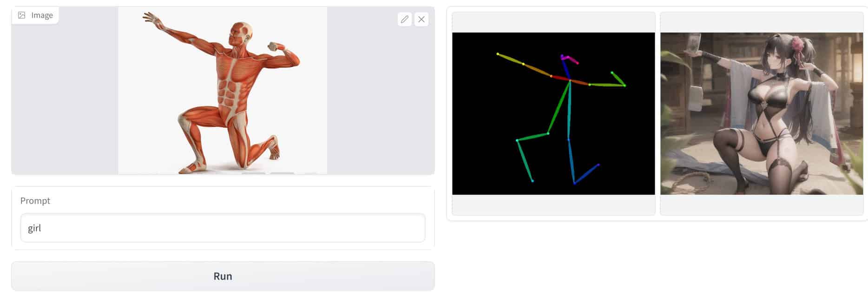Click the "Prompt" label
Screen dimensions: 868x297
click(x=35, y=201)
